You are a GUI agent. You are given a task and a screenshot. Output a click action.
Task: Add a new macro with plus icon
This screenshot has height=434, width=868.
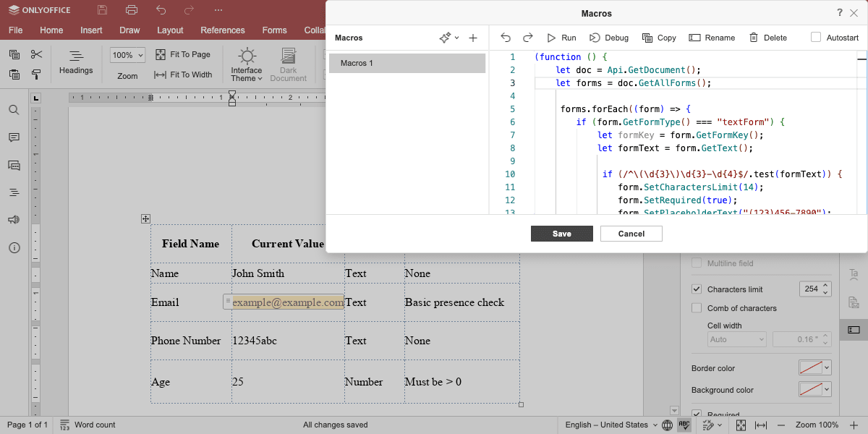473,38
